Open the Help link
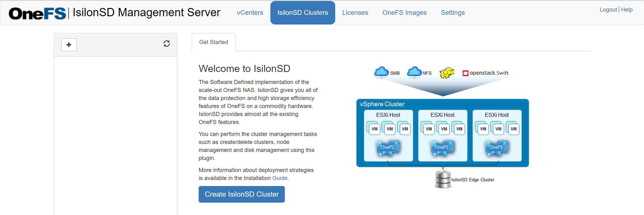The width and height of the screenshot is (644, 215). pyautogui.click(x=627, y=10)
